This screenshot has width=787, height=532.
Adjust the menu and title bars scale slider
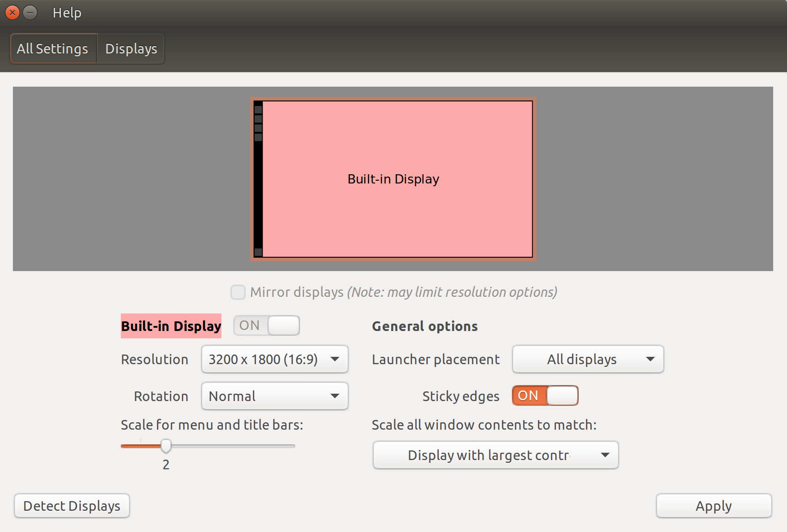(166, 446)
